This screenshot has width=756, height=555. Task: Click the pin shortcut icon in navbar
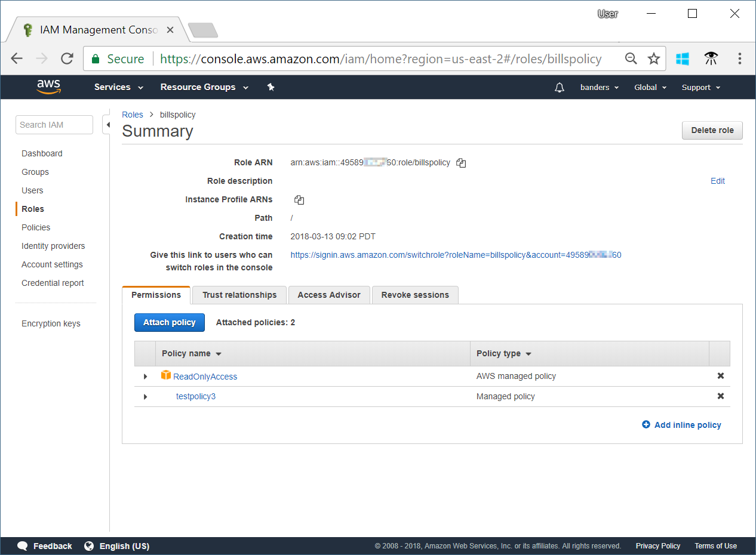pos(271,87)
